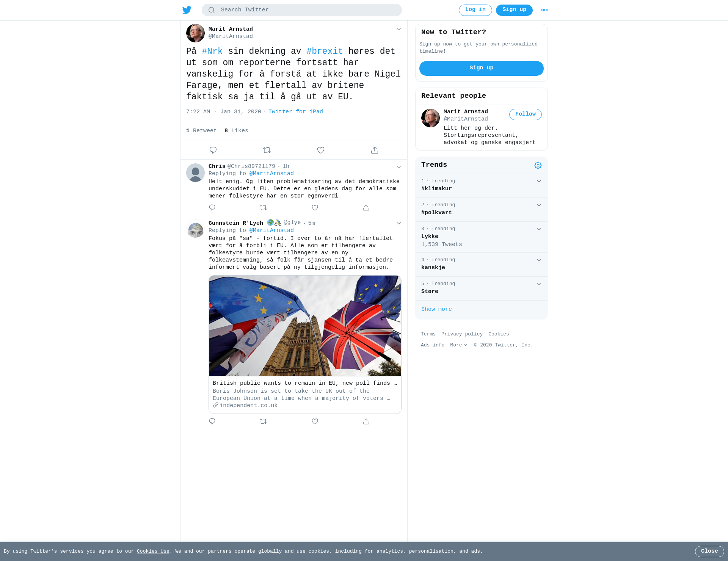Image resolution: width=728 pixels, height=561 pixels.
Task: Open the three-dot more menu in header
Action: click(x=544, y=10)
